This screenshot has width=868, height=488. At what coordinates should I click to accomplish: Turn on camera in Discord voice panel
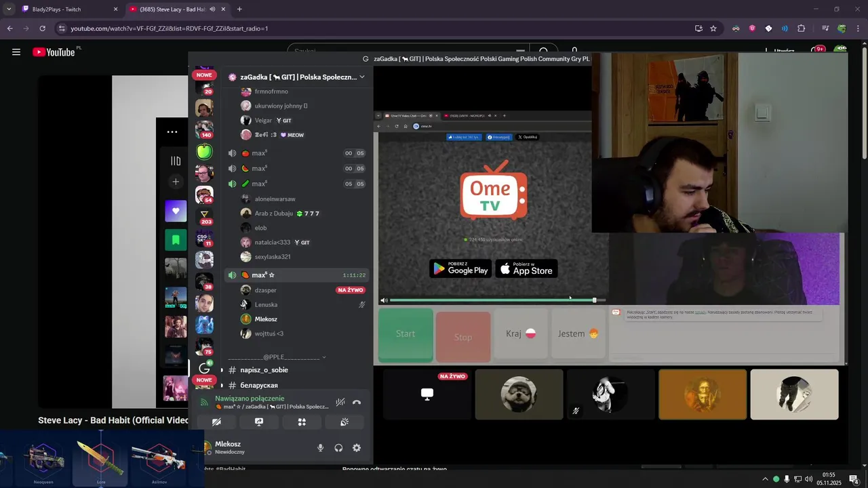click(x=216, y=422)
